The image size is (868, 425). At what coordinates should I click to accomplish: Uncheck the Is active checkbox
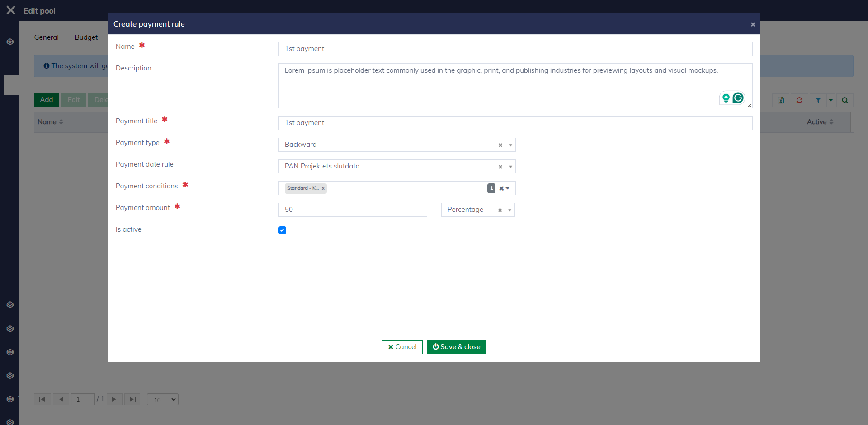[282, 230]
